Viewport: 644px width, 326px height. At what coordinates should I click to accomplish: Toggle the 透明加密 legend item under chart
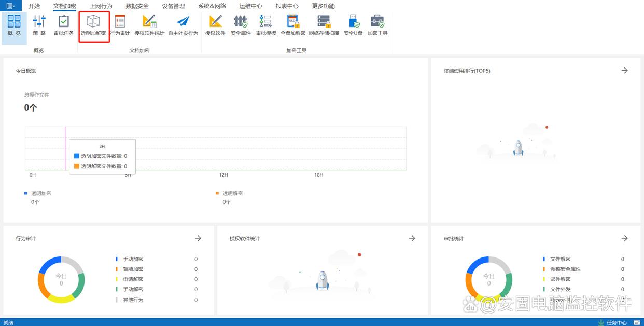(40, 193)
